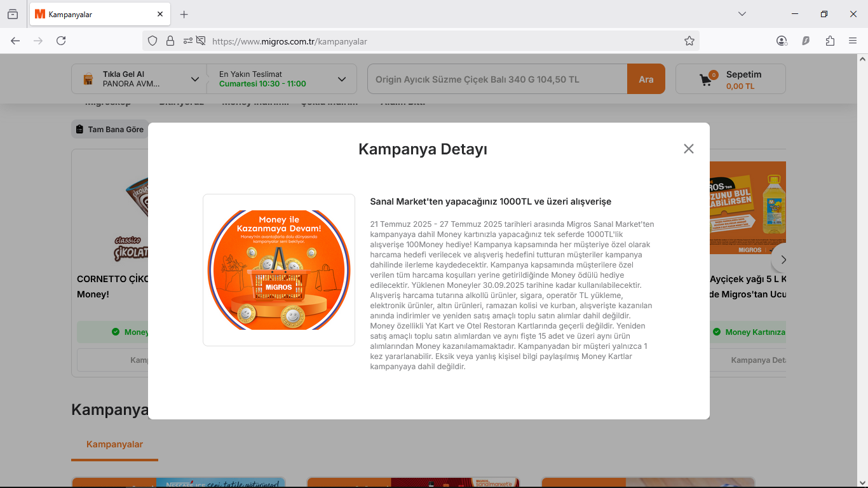Open the Firefox account icon

coord(782,41)
